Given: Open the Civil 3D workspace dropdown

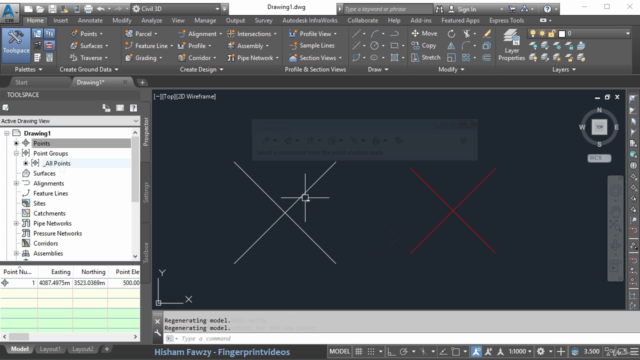Looking at the screenshot, I should [x=177, y=9].
